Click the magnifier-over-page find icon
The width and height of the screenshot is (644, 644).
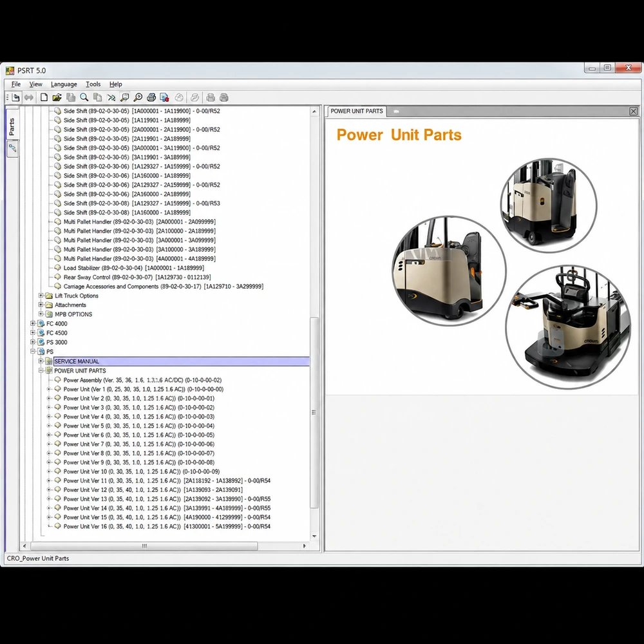coord(124,97)
